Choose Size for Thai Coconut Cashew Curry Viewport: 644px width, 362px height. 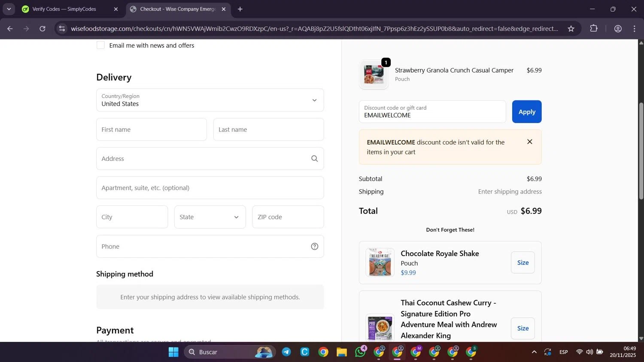[523, 328]
